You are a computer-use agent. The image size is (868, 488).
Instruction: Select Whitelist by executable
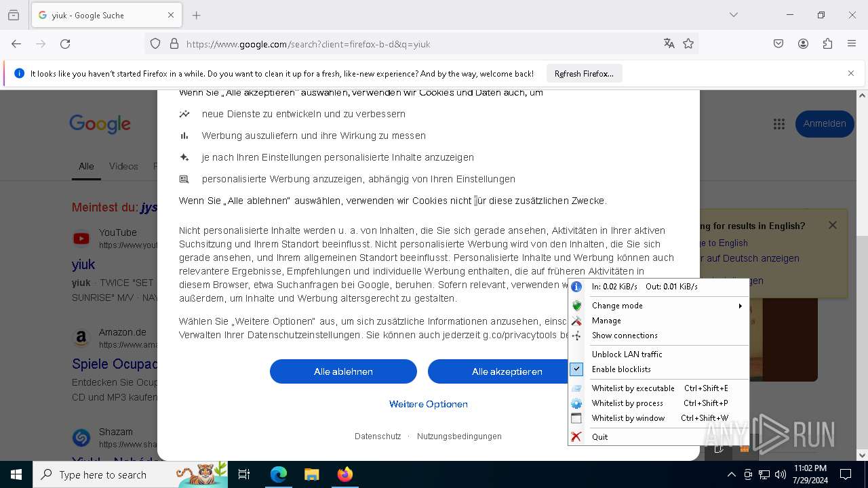pos(658,388)
